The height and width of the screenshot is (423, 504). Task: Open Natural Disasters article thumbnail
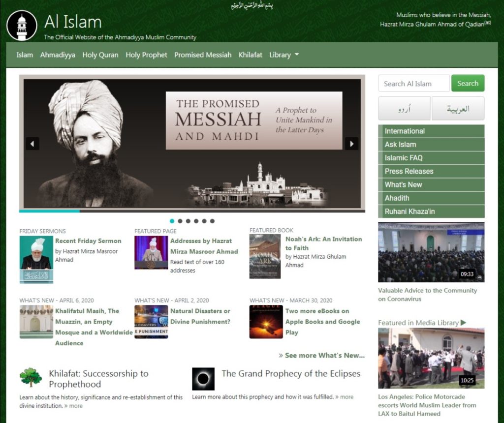[151, 322]
